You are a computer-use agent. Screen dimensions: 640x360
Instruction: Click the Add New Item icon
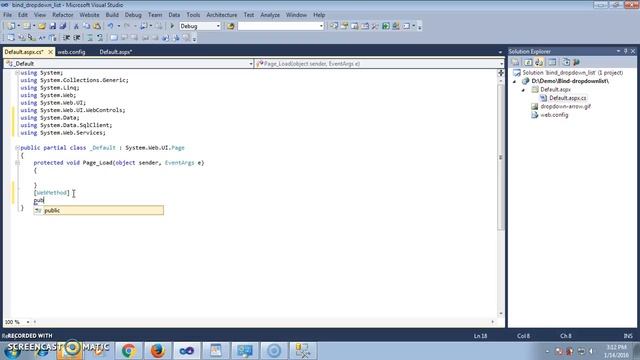point(27,26)
